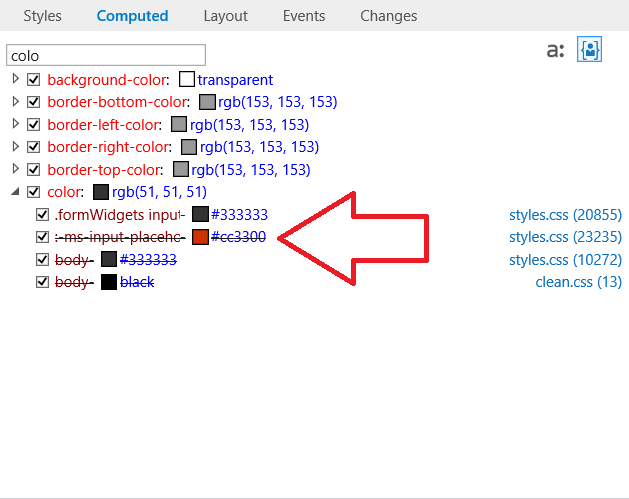Open styles.css (10272) link
Image resolution: width=629 pixels, height=499 pixels.
coord(565,260)
